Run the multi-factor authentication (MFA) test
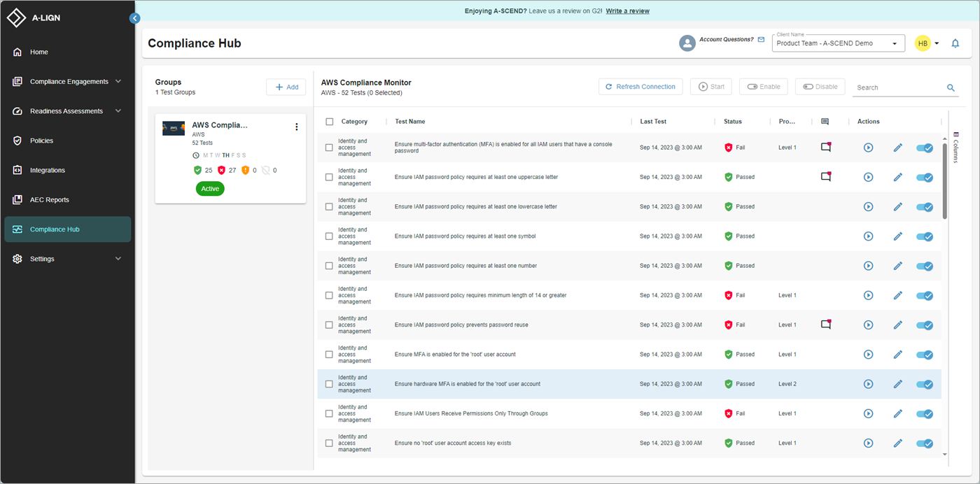This screenshot has height=484, width=980. pos(868,148)
